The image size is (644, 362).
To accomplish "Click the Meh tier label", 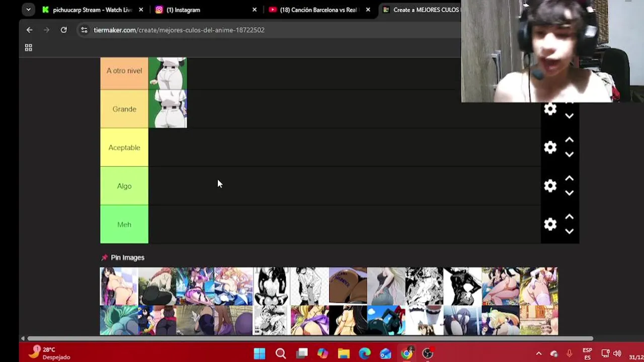I will pyautogui.click(x=124, y=224).
